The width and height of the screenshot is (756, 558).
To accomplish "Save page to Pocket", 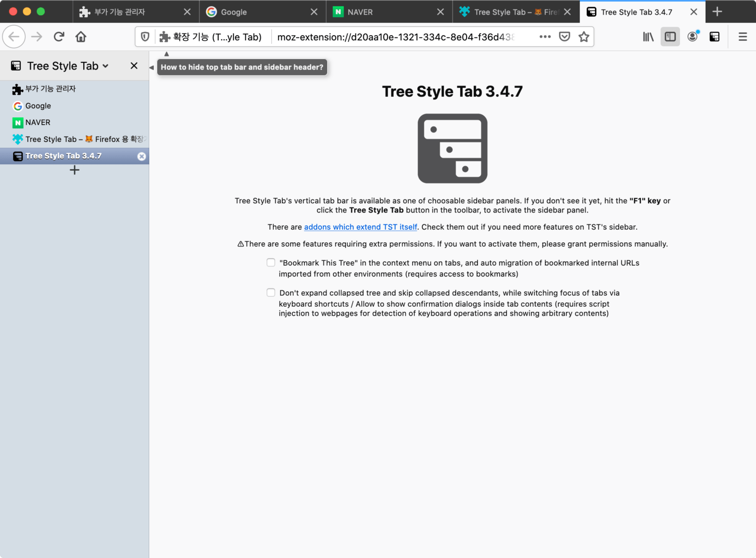I will click(564, 37).
